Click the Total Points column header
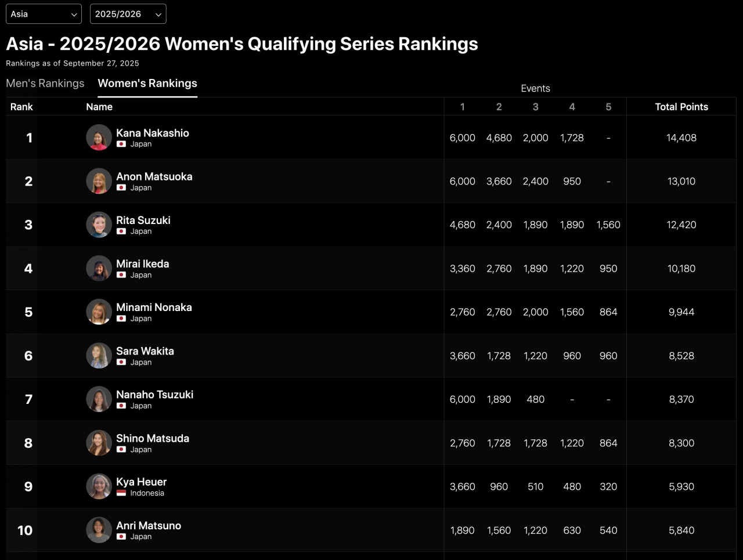The image size is (743, 560). (x=681, y=107)
